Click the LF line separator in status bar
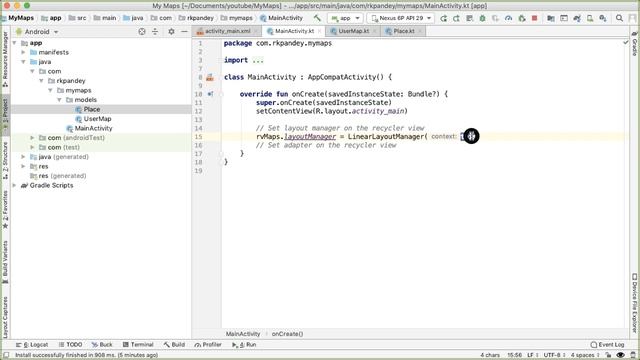The image size is (640, 360). coord(532,355)
